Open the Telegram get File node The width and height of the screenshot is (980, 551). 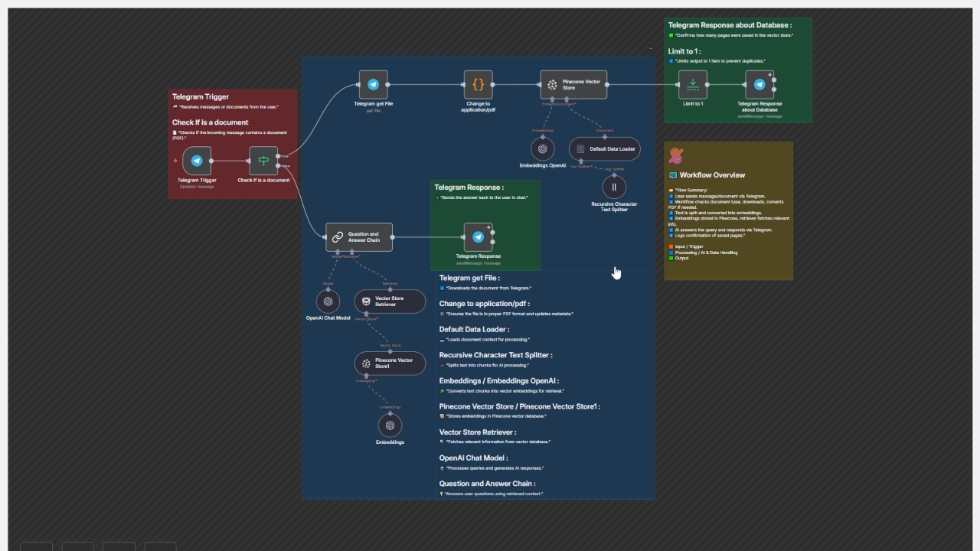pyautogui.click(x=373, y=85)
